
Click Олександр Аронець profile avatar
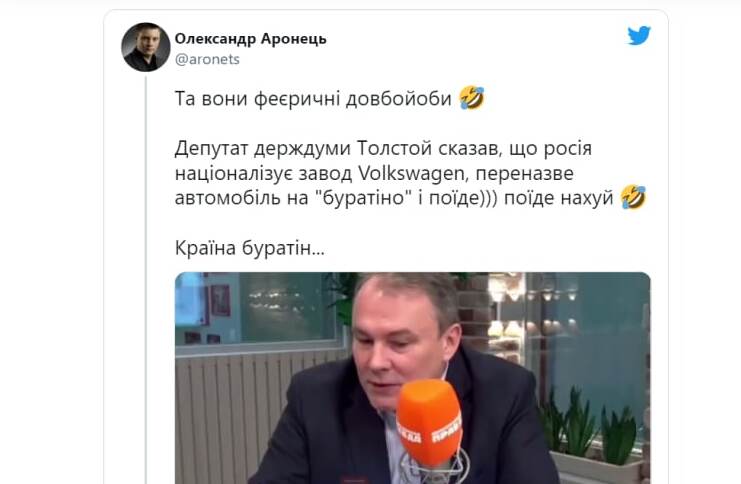146,47
